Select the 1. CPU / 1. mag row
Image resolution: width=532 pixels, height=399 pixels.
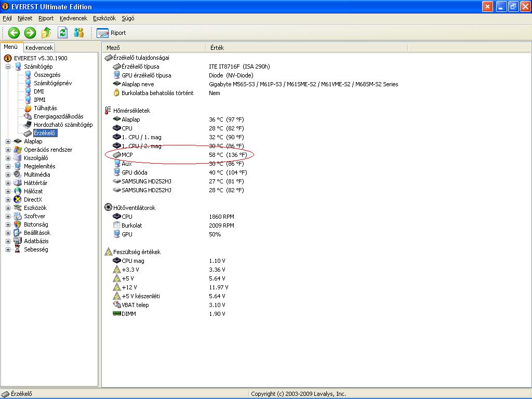179,137
